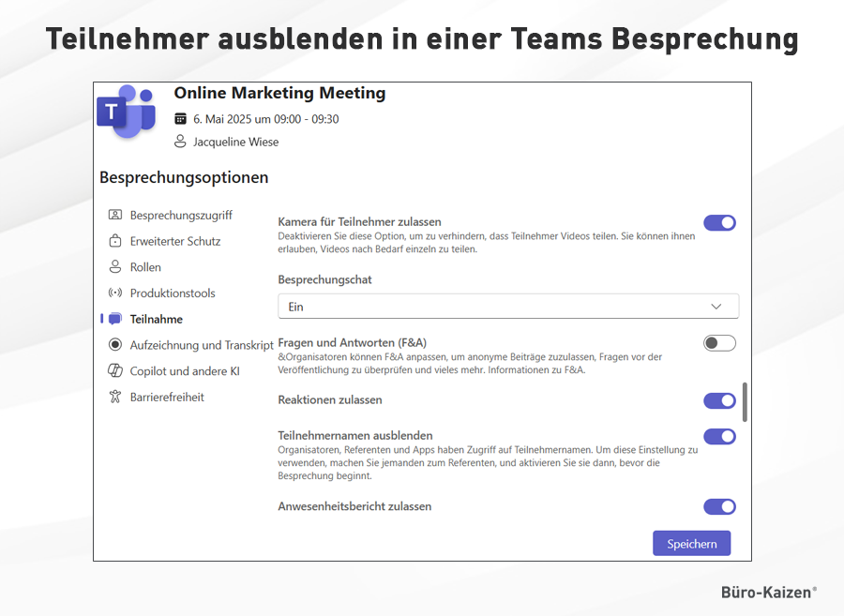Open Copilot und andere KI settings

pos(174,370)
